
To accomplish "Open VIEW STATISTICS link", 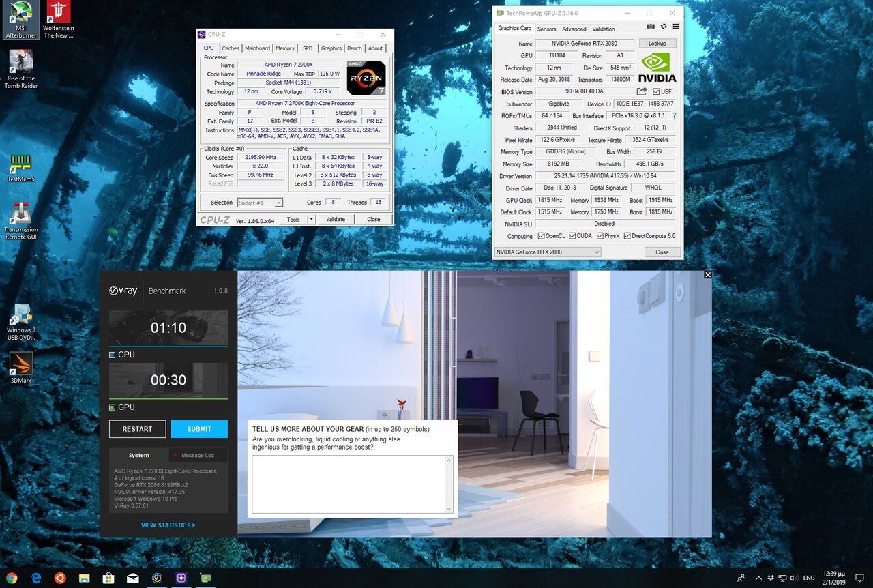I will [x=168, y=525].
